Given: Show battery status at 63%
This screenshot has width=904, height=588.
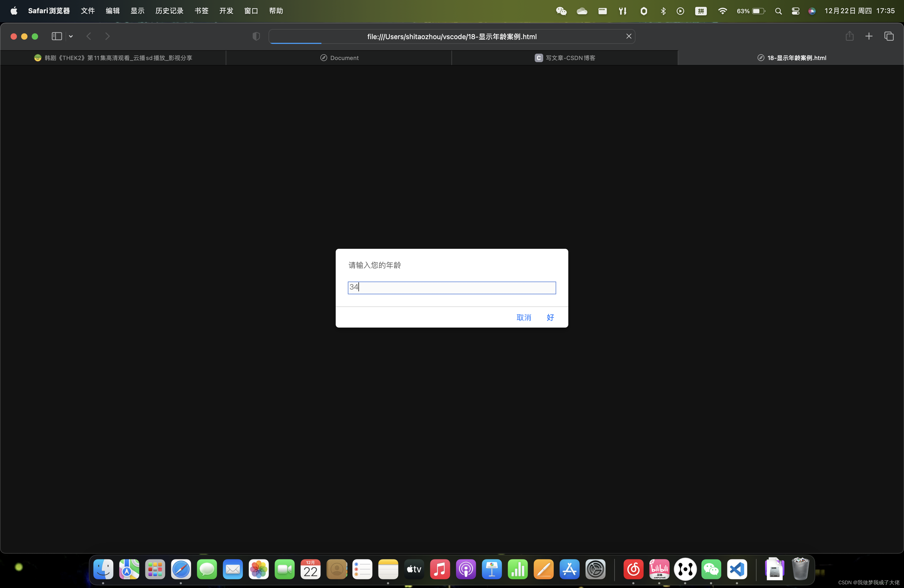Looking at the screenshot, I should click(x=751, y=11).
